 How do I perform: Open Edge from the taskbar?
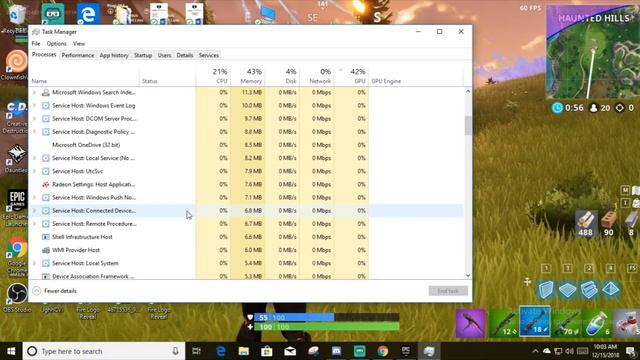click(221, 351)
